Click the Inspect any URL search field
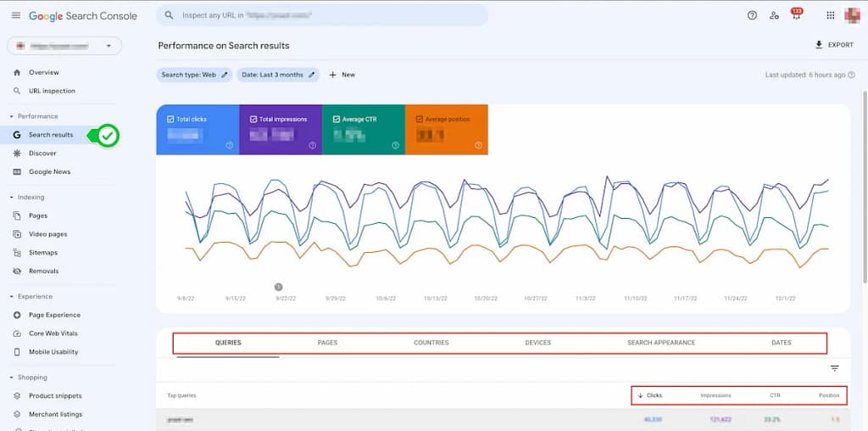The image size is (868, 431). [x=322, y=15]
